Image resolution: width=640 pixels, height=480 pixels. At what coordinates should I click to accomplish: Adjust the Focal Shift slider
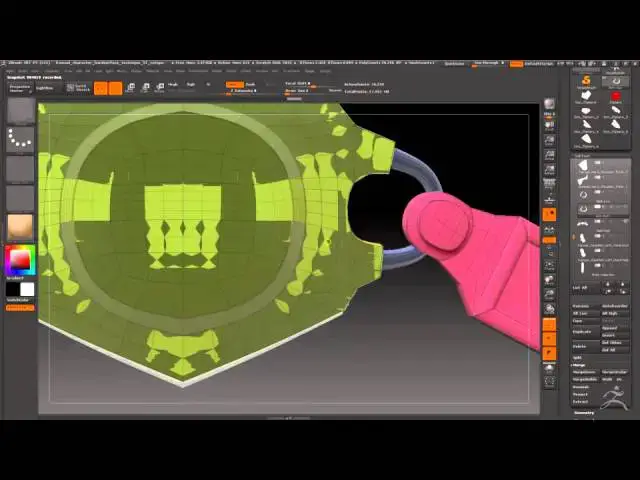(312, 84)
